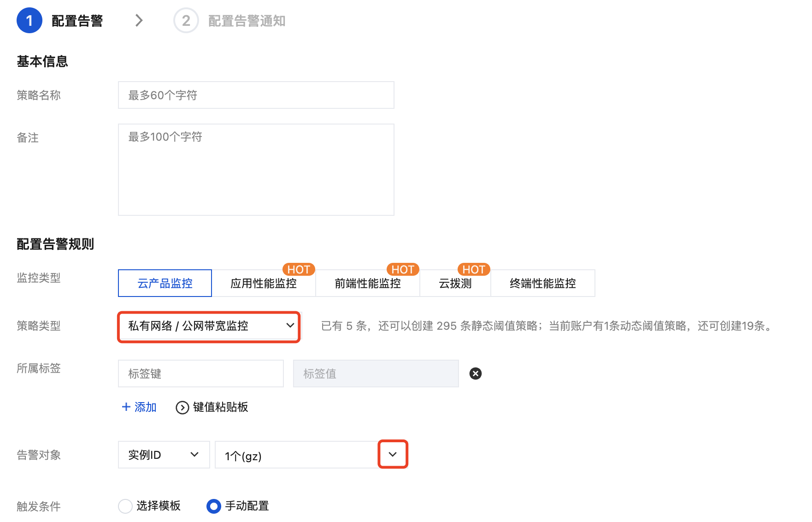Select the 选择模板 radio button
This screenshot has height=522, width=812.
click(125, 506)
